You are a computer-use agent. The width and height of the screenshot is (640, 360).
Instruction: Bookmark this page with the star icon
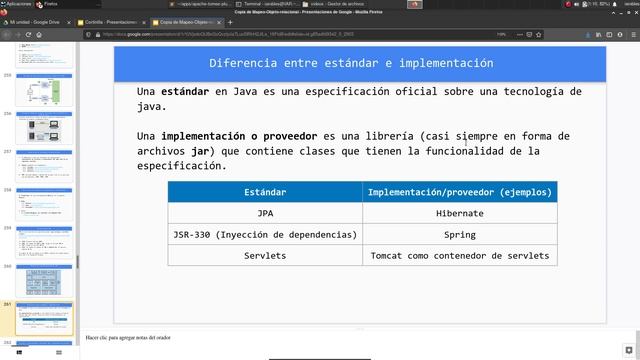tap(539, 35)
